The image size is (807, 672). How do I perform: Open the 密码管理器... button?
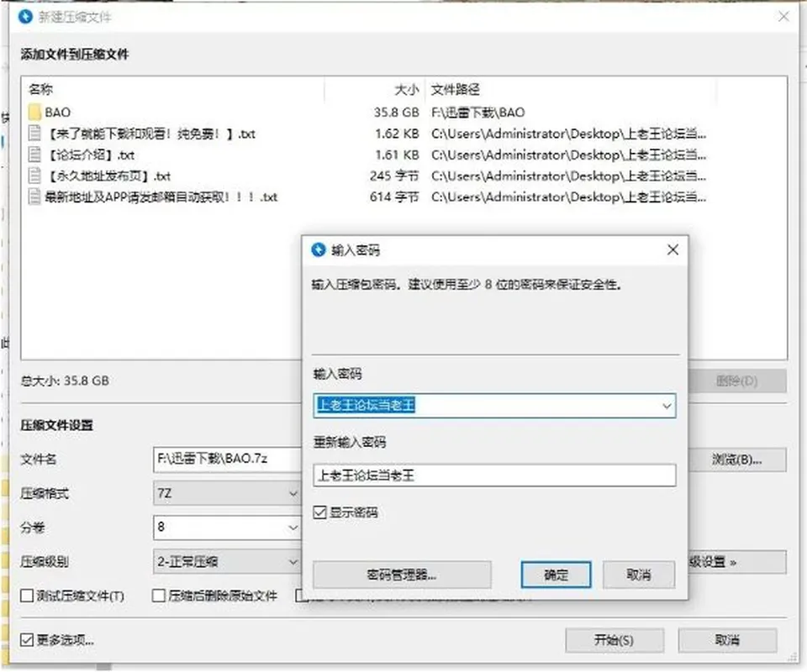[x=402, y=575]
